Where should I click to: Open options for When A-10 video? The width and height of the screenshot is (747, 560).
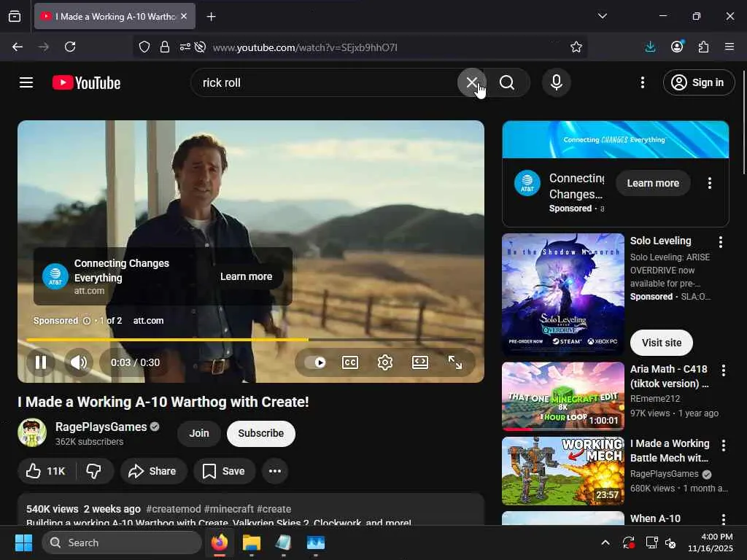(723, 519)
